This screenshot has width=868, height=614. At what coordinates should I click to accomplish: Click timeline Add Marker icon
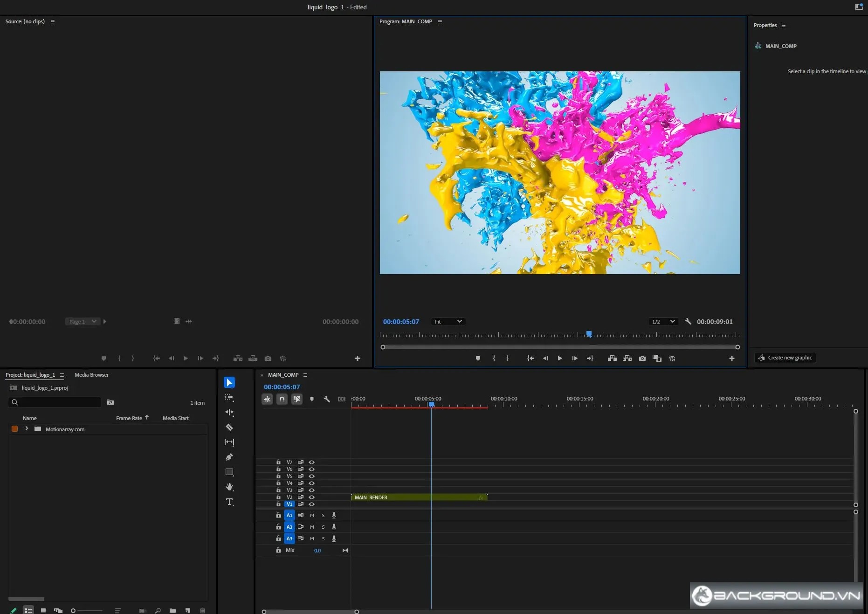(312, 399)
